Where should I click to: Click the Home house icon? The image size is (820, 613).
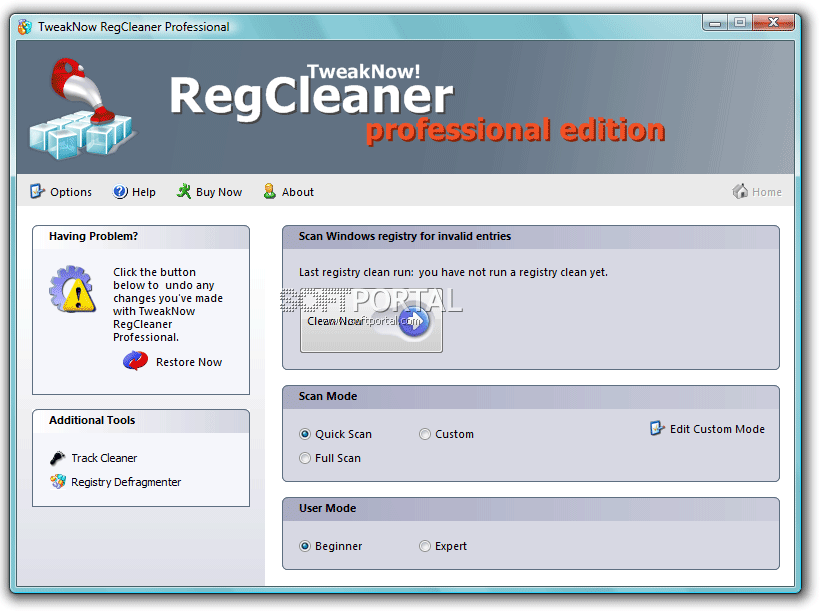[x=740, y=191]
